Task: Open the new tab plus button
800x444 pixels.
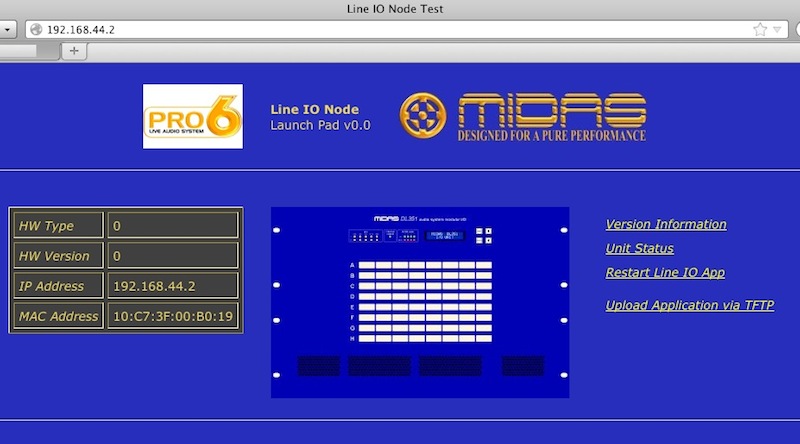Action: [74, 51]
